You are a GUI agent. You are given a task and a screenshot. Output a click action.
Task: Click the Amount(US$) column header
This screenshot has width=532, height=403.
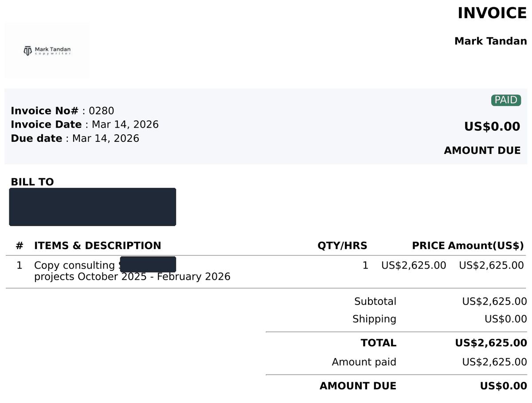click(x=486, y=246)
